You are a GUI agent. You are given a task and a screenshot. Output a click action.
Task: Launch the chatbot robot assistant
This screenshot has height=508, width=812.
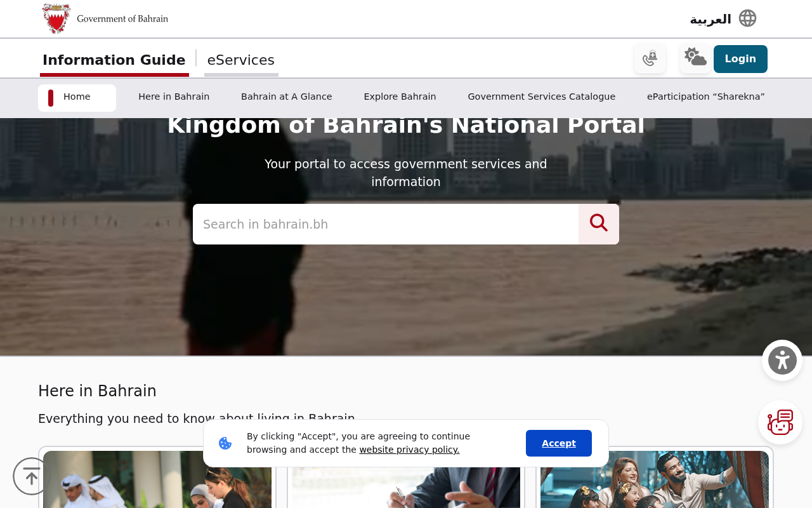coord(780,422)
